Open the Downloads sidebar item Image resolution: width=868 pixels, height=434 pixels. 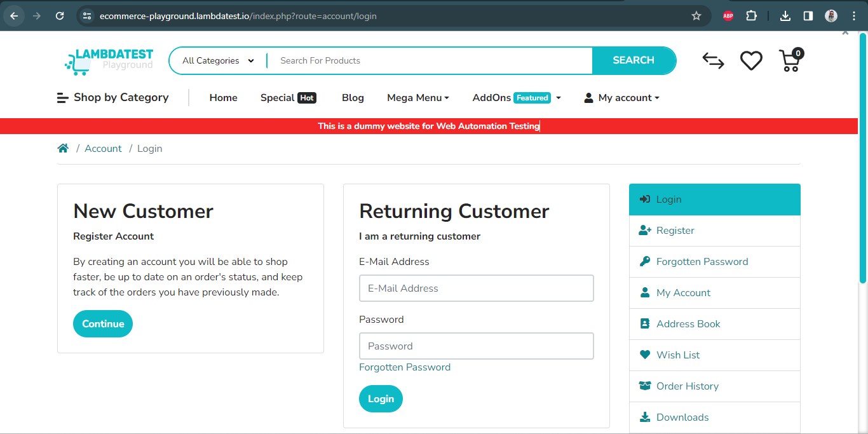pos(682,417)
